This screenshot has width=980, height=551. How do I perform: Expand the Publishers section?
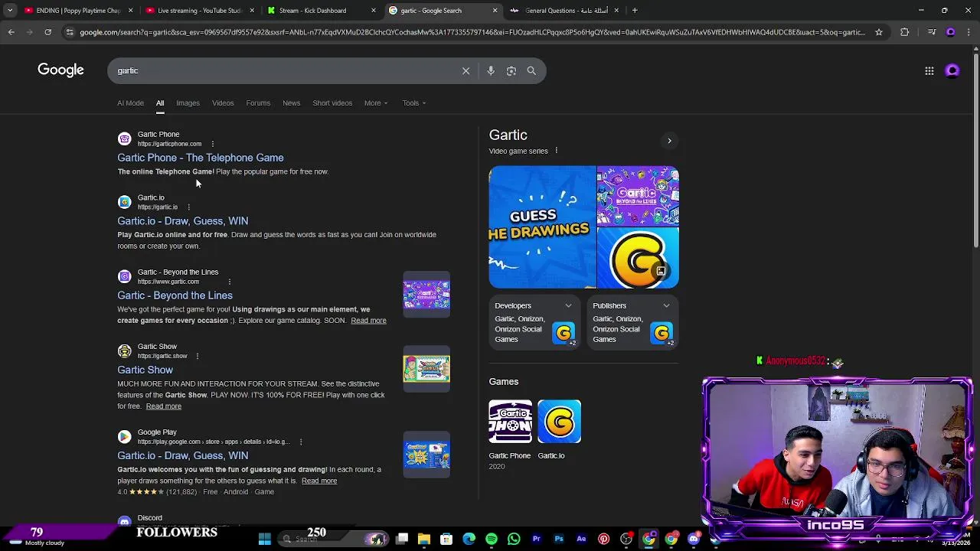[666, 305]
